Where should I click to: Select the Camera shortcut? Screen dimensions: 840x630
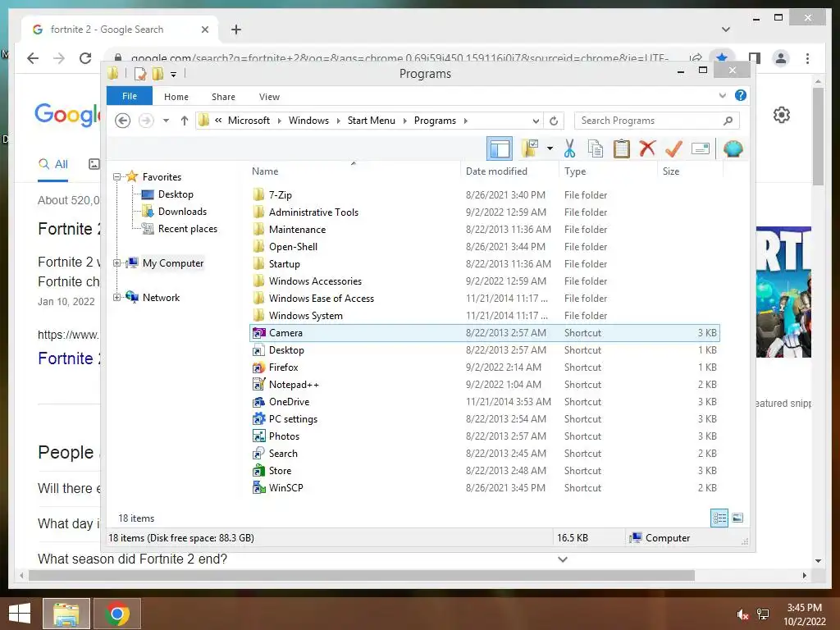[x=484, y=333]
